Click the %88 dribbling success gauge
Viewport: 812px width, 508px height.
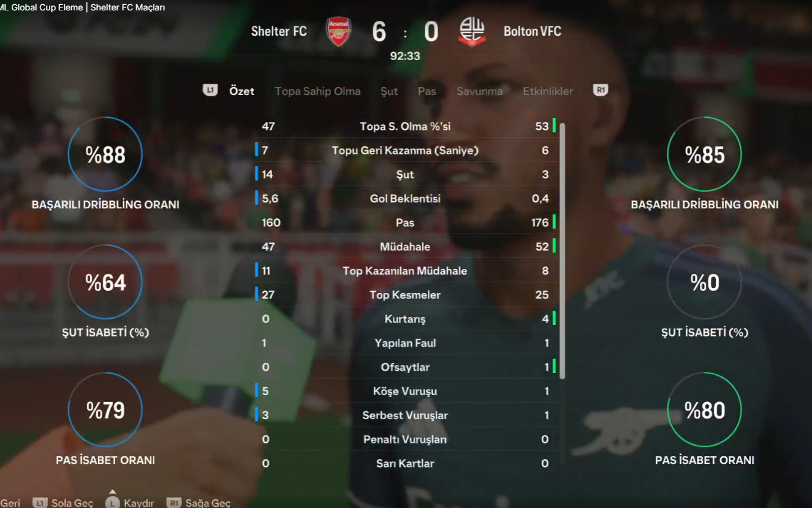pyautogui.click(x=105, y=154)
